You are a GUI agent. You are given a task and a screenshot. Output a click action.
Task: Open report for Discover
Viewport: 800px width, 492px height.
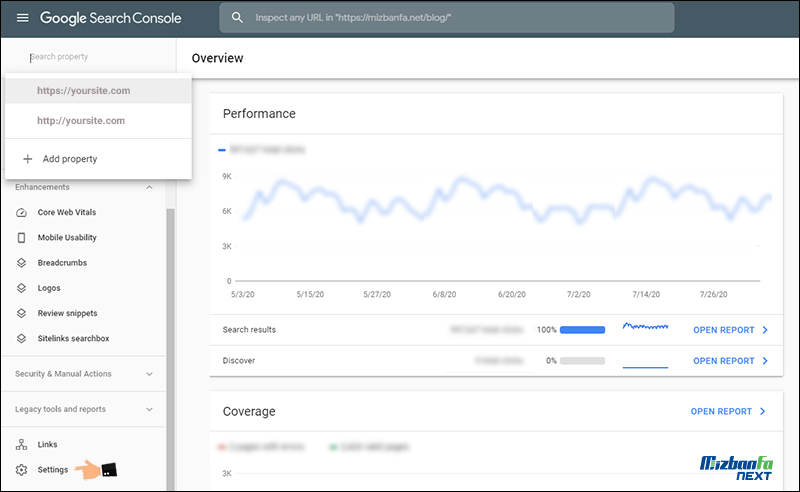723,361
